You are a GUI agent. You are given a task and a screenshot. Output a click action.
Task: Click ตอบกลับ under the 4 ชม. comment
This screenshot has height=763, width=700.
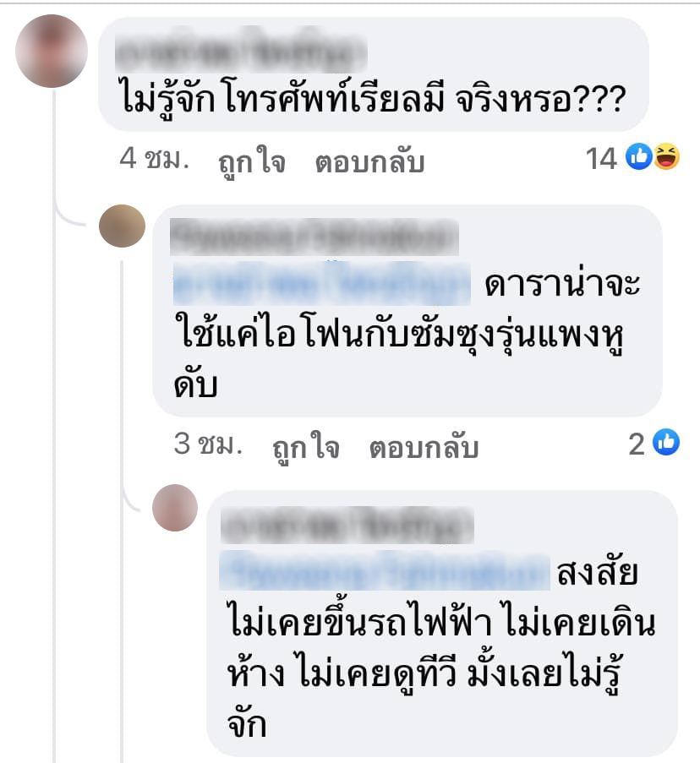(x=370, y=161)
